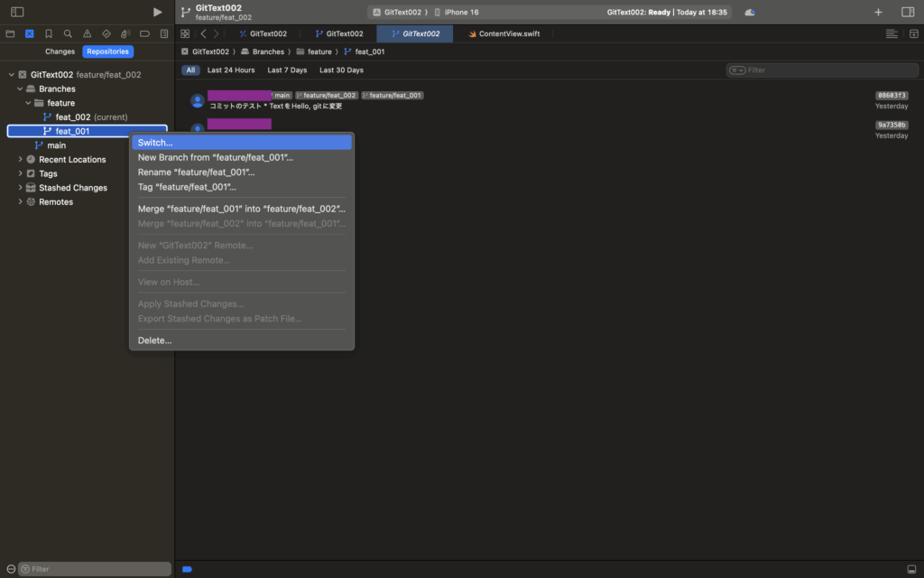Collapse the Branches group
Screen dimensions: 924x578
pos(20,89)
